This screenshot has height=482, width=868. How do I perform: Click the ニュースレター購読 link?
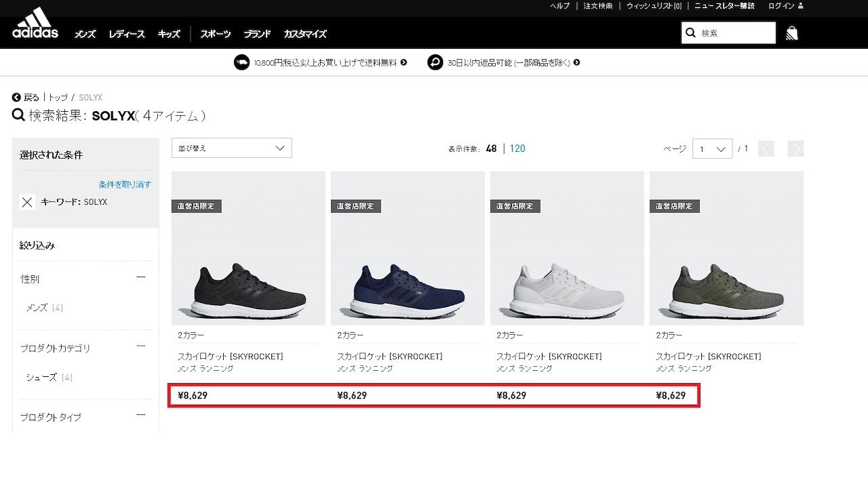725,6
